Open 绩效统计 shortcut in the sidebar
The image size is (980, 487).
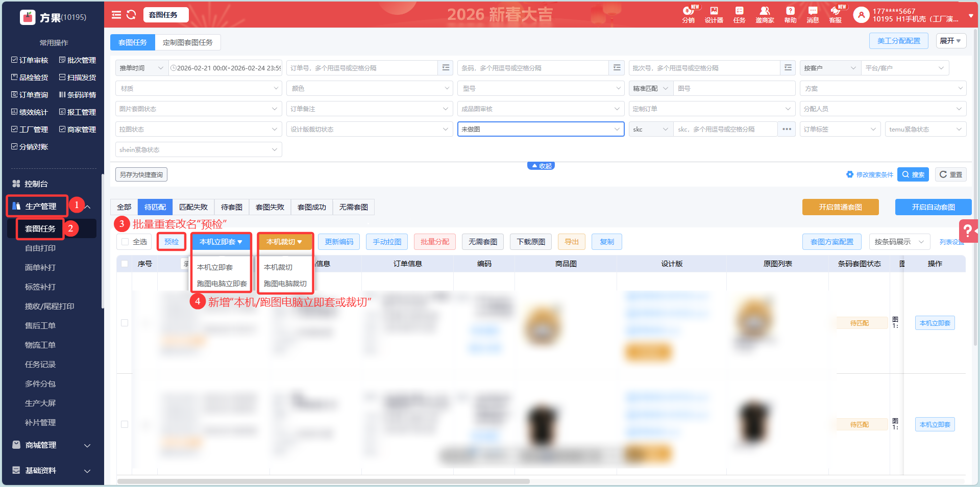point(30,112)
